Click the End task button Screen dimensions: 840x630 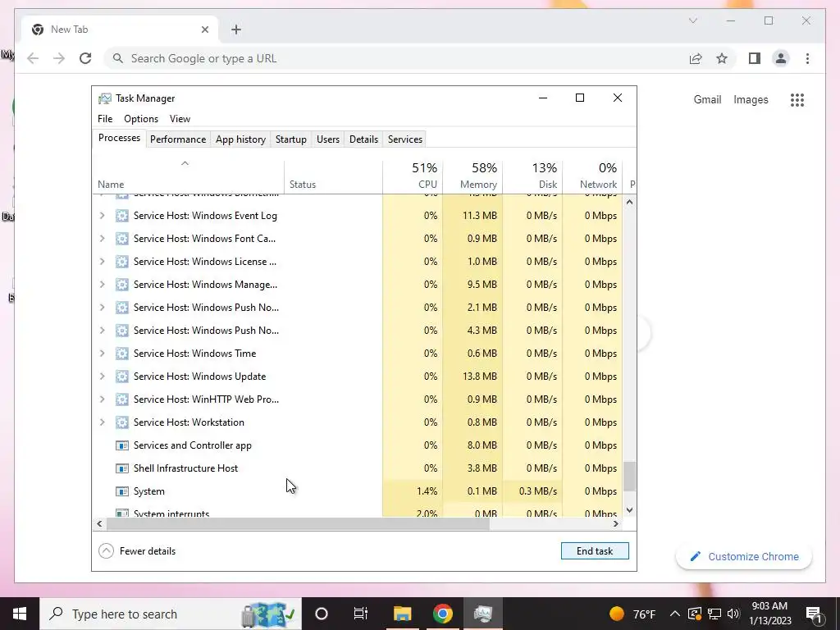pos(595,551)
